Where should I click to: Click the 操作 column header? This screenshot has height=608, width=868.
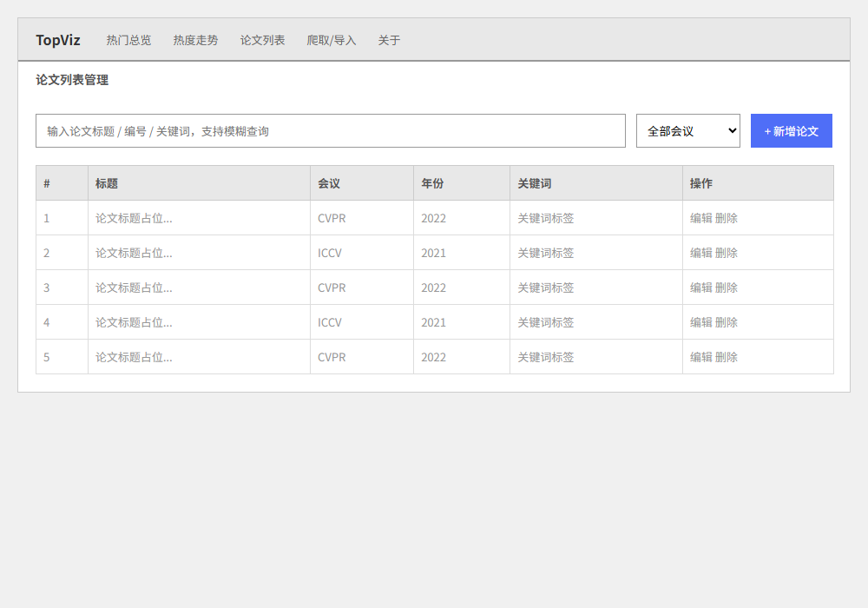(758, 183)
